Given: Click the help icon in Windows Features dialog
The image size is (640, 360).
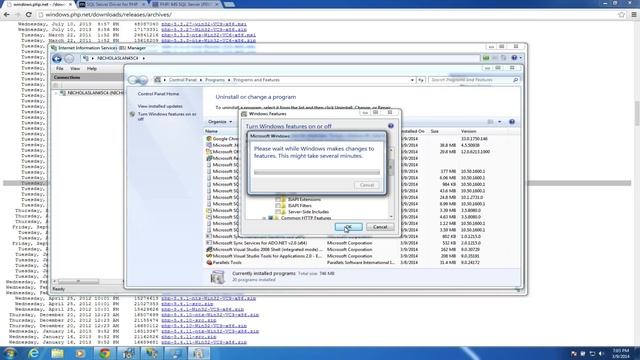Looking at the screenshot, I should click(x=391, y=126).
